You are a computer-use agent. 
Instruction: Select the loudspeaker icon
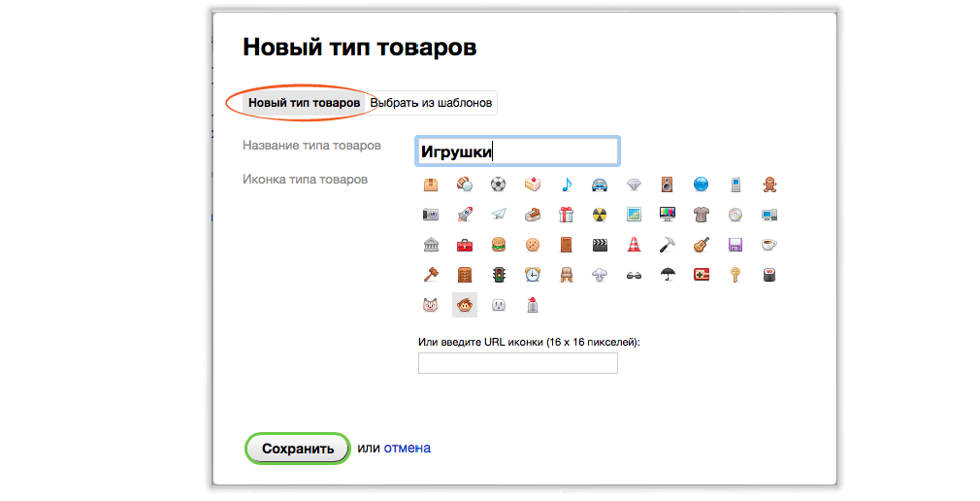click(668, 184)
